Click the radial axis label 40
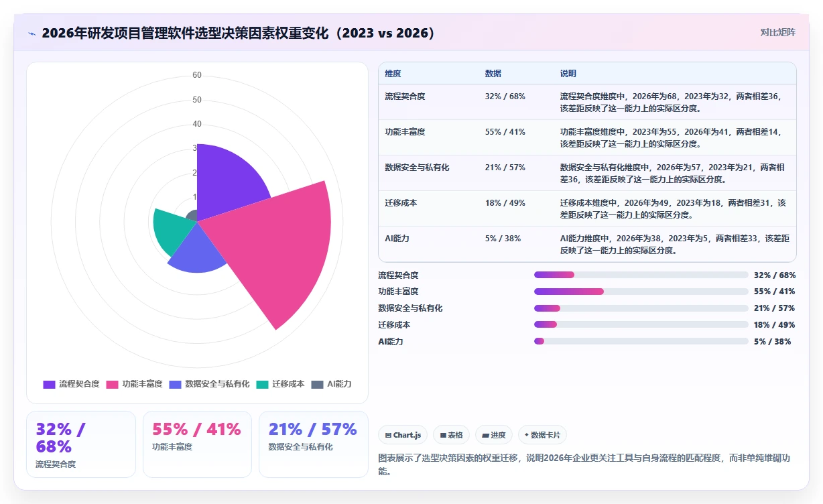This screenshot has width=823, height=504. (x=197, y=124)
